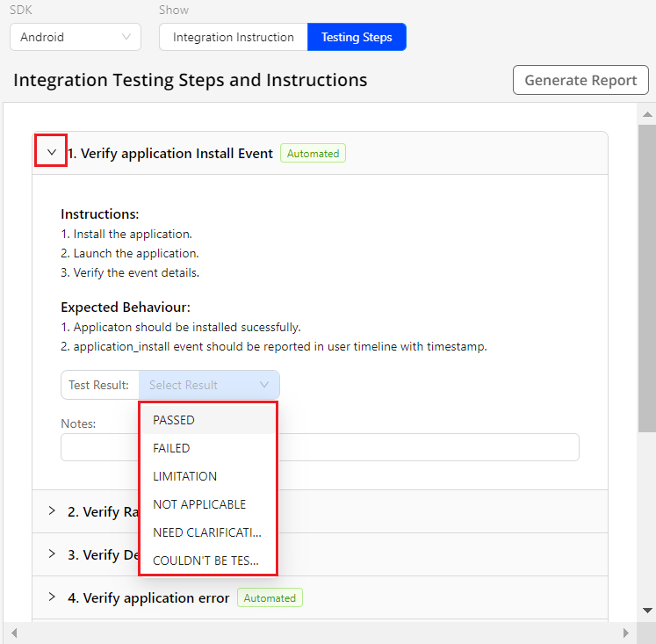Click the horizontal scrollbar left arrow
Image resolution: width=656 pixels, height=644 pixels.
pyautogui.click(x=13, y=633)
